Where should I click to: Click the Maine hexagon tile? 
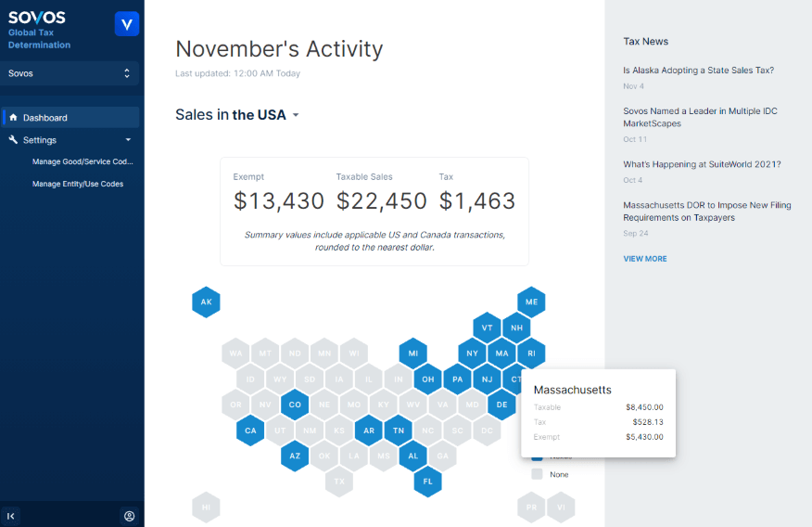531,302
